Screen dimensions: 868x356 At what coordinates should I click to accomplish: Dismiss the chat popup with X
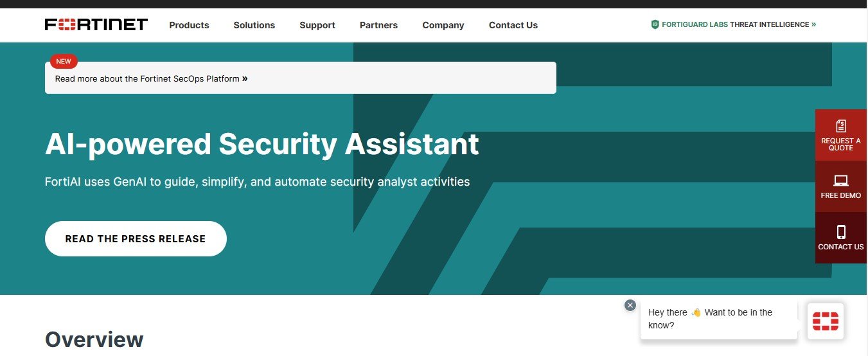630,305
